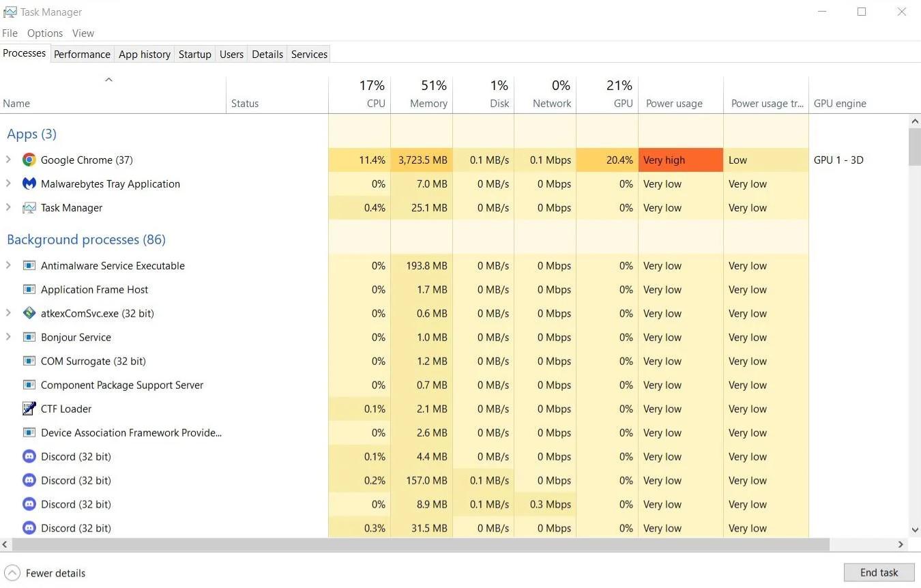Select the Processes tab

click(x=25, y=53)
